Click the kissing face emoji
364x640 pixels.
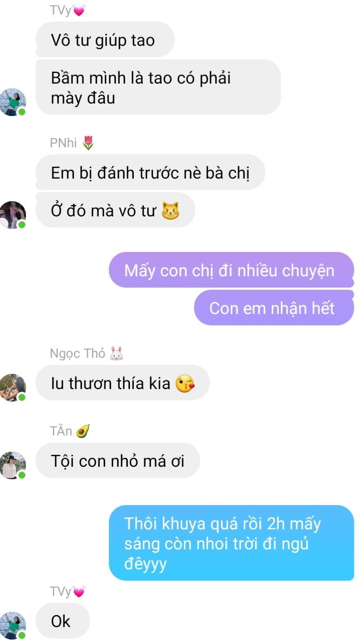[x=185, y=384]
